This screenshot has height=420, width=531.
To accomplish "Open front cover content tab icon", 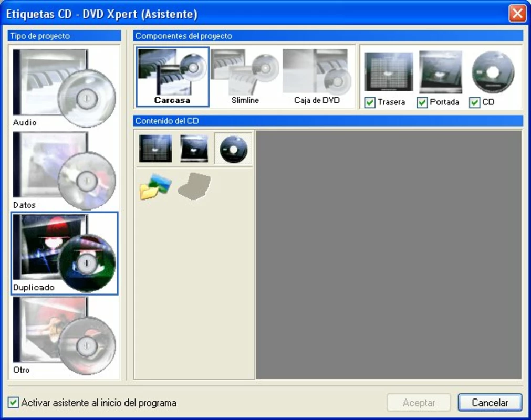I will [194, 149].
